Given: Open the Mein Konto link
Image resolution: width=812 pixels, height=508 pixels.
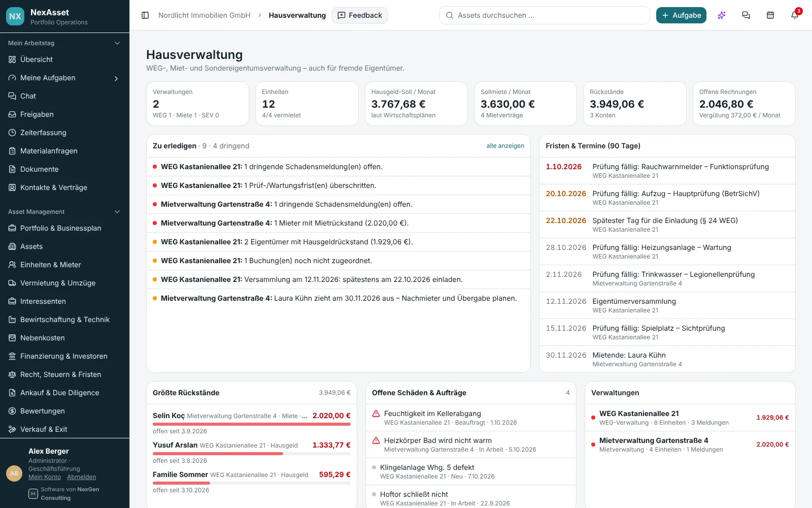Looking at the screenshot, I should coord(45,477).
